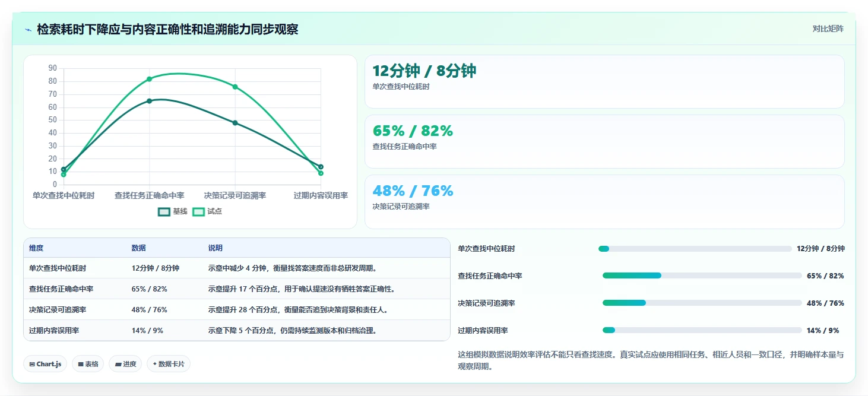This screenshot has height=396, width=868.
Task: Click the lightning icon beside the header title
Action: coord(28,30)
